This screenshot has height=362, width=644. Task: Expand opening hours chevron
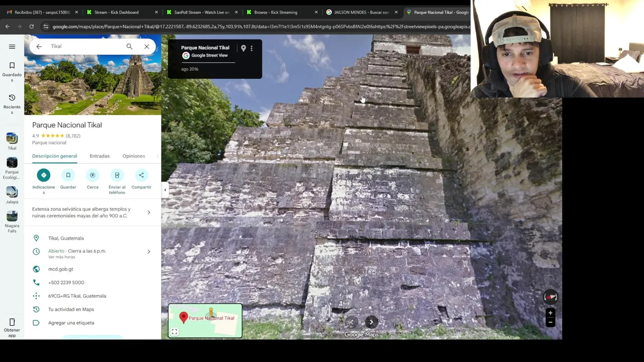point(148,251)
